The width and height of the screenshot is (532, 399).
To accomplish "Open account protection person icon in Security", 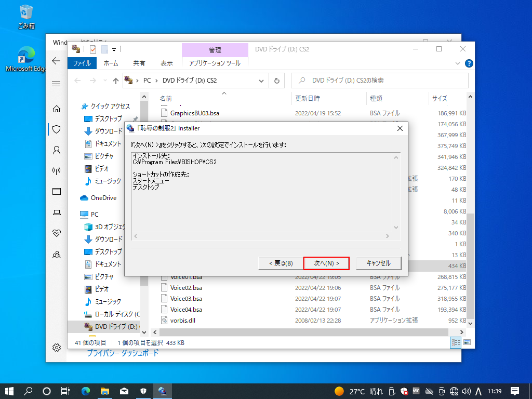I will pyautogui.click(x=56, y=150).
